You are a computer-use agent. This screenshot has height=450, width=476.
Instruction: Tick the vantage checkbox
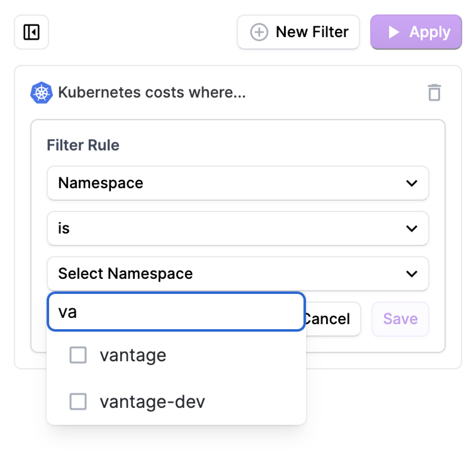(x=78, y=355)
